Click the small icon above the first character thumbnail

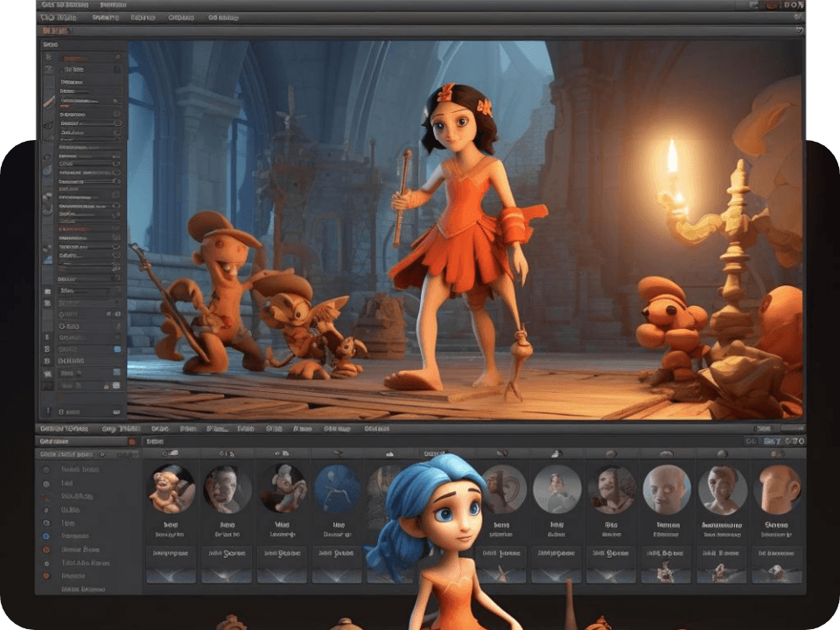(x=172, y=453)
